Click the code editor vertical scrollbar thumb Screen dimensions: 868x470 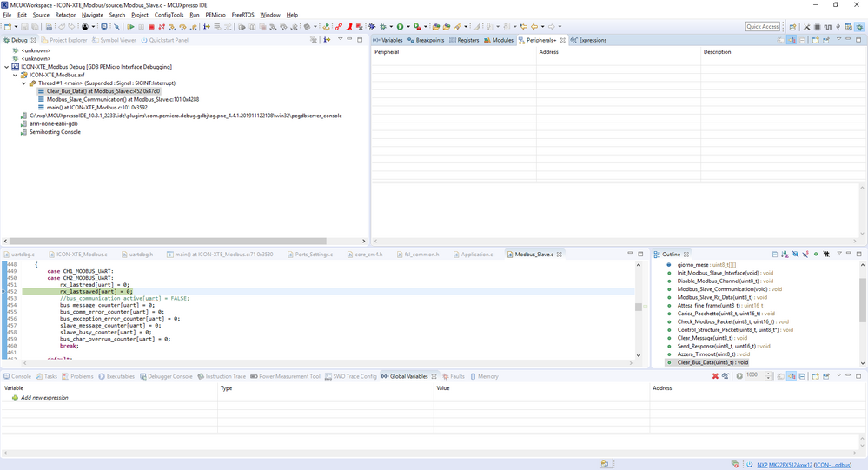pyautogui.click(x=639, y=307)
